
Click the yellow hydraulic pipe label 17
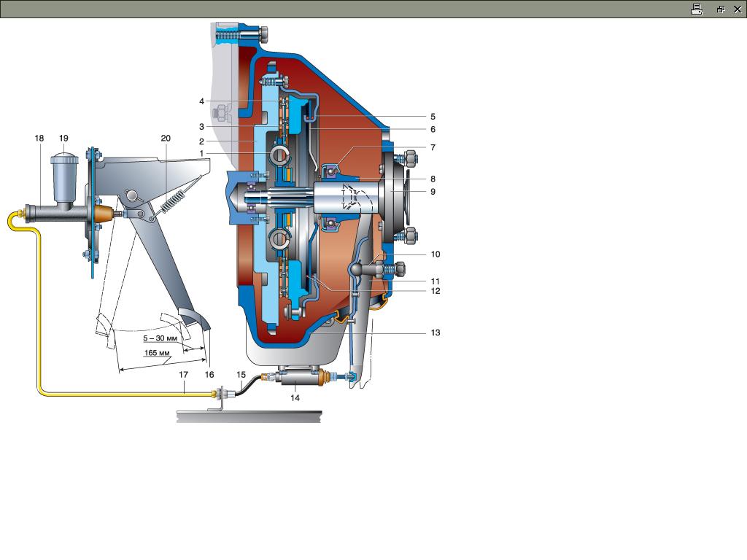pos(184,374)
